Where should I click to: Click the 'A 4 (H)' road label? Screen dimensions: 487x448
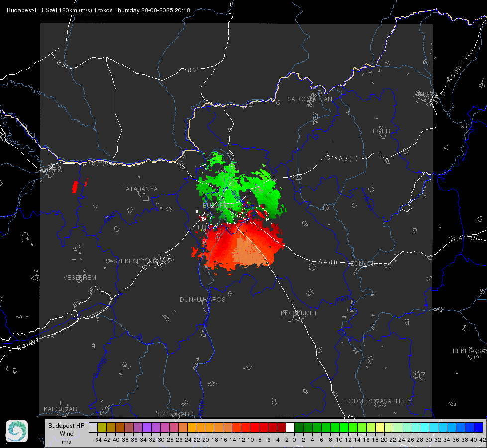[328, 262]
